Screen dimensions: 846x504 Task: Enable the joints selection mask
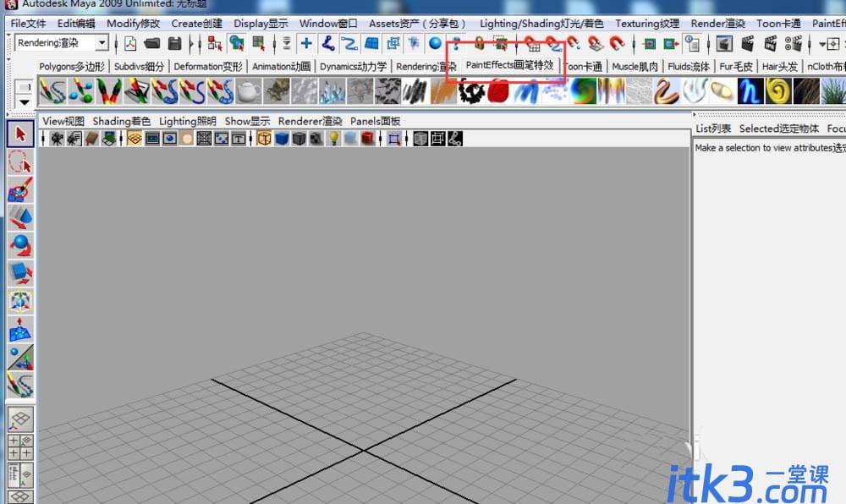click(x=327, y=43)
